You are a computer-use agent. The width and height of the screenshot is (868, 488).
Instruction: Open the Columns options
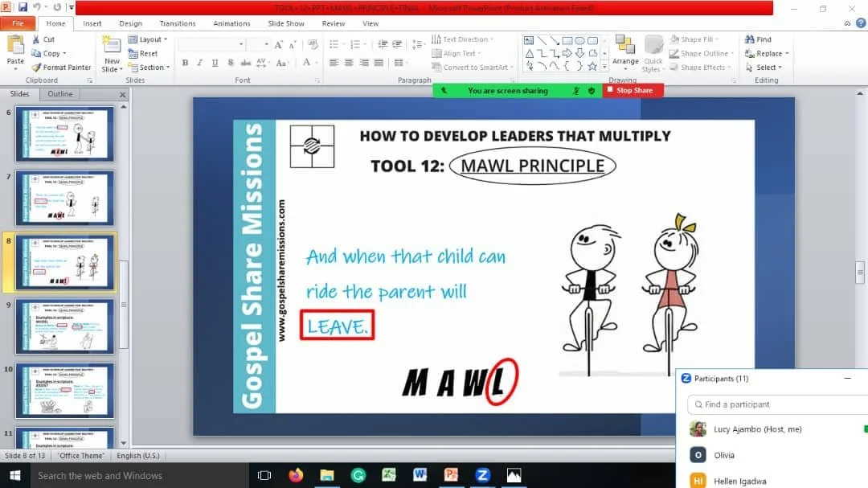[400, 63]
